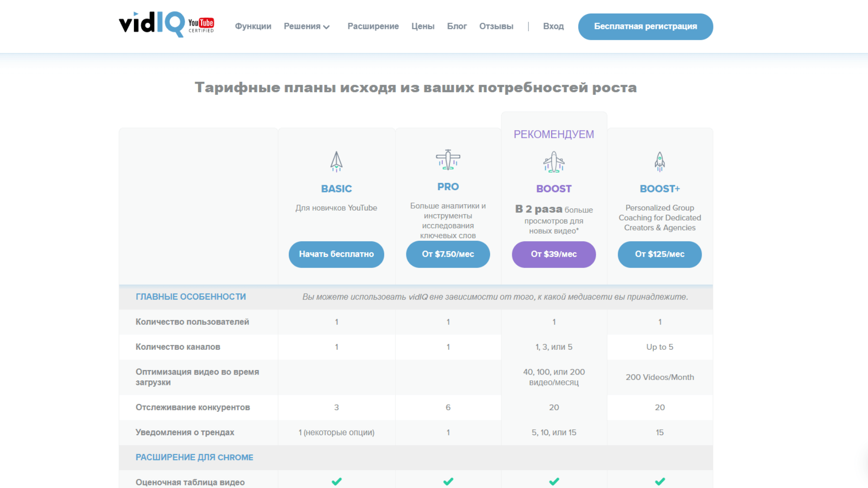Screen dimensions: 868x488
Task: Click the PRO plan title
Action: click(448, 187)
